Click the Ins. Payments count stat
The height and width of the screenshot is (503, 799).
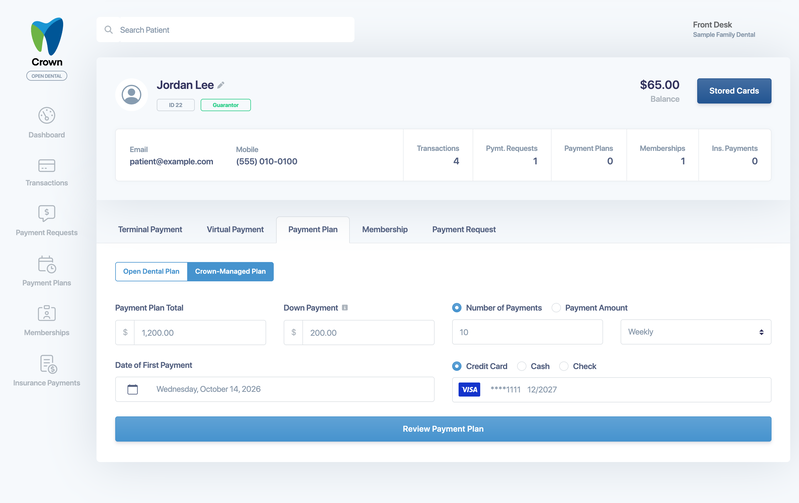point(734,155)
